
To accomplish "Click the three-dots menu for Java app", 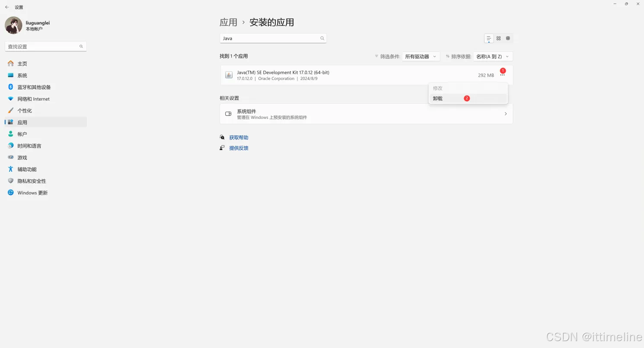I will [502, 75].
